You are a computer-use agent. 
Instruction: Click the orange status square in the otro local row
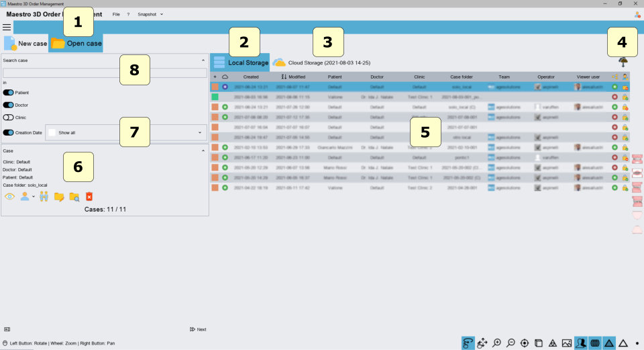215,137
